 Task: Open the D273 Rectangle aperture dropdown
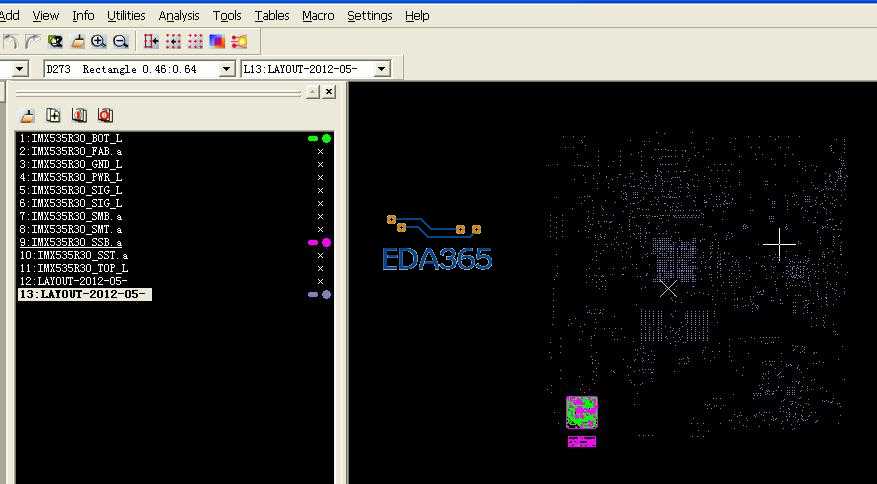tap(227, 69)
